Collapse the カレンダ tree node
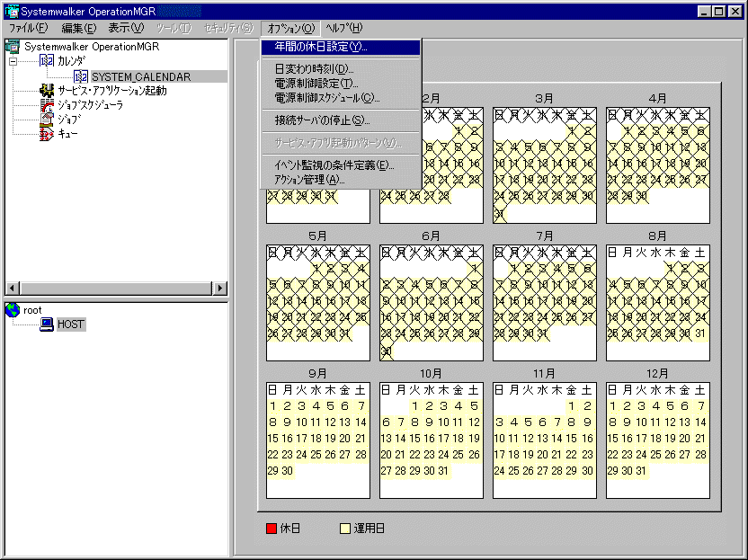Viewport: 748px width, 560px height. point(13,61)
